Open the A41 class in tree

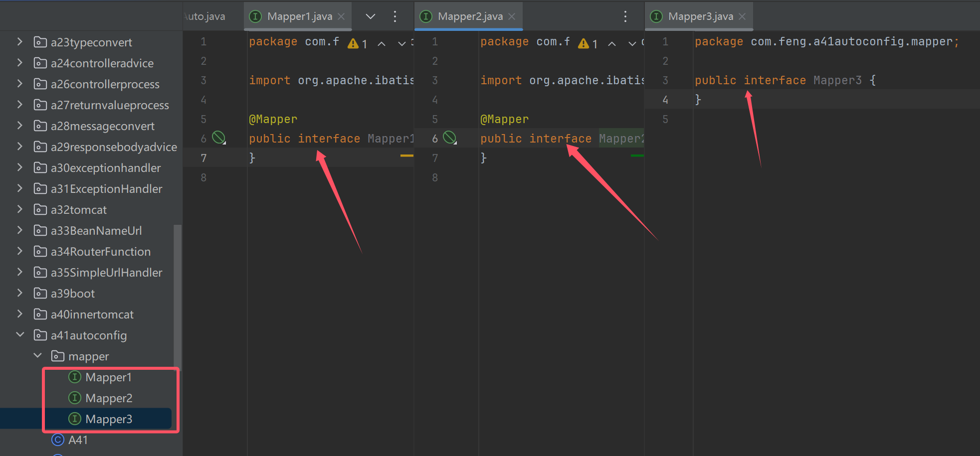[x=78, y=440]
